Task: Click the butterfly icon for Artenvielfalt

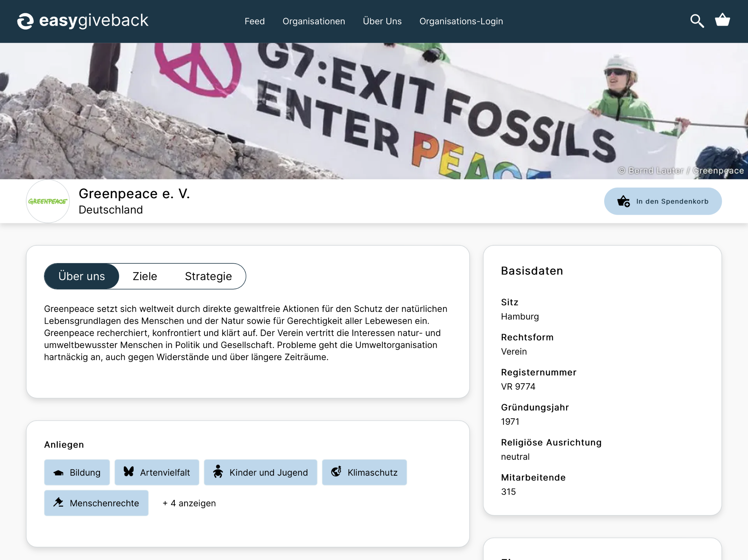Action: (129, 472)
